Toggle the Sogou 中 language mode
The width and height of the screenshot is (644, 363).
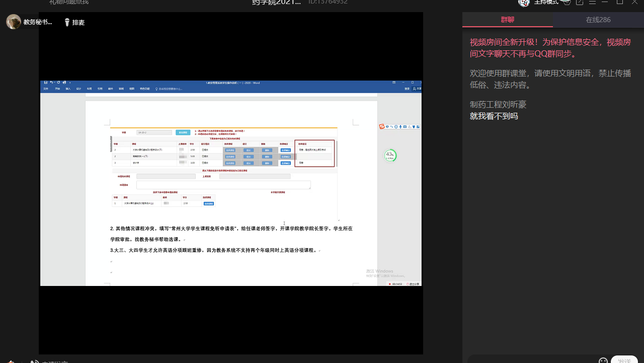click(x=387, y=126)
